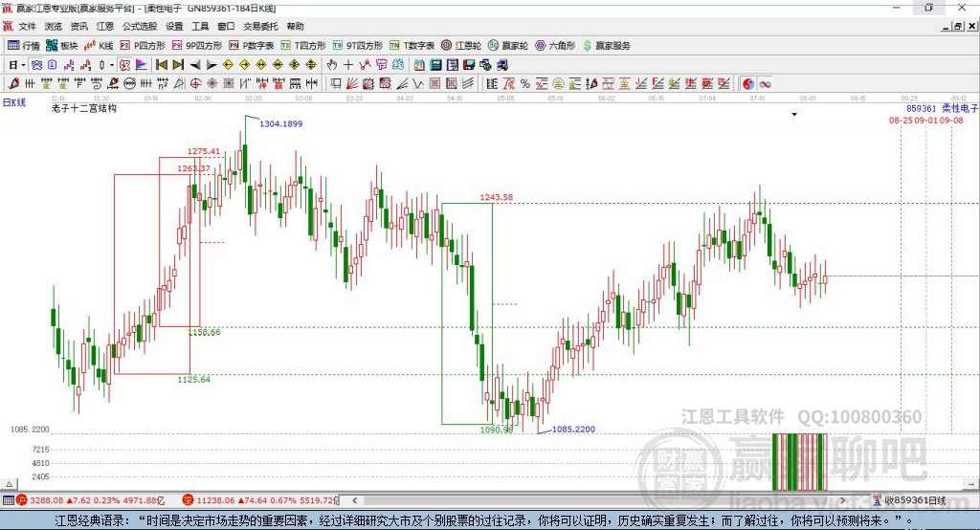Toggle the pink gradient flag icon
Viewport: 980px width, 530px height.
pyautogui.click(x=142, y=65)
